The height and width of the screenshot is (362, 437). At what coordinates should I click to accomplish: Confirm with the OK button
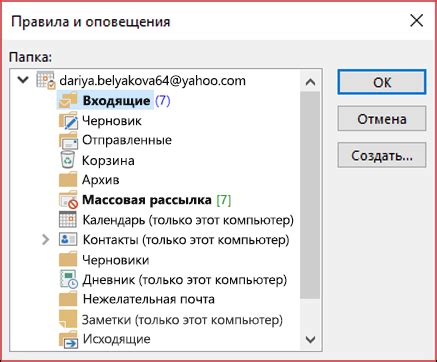point(382,82)
